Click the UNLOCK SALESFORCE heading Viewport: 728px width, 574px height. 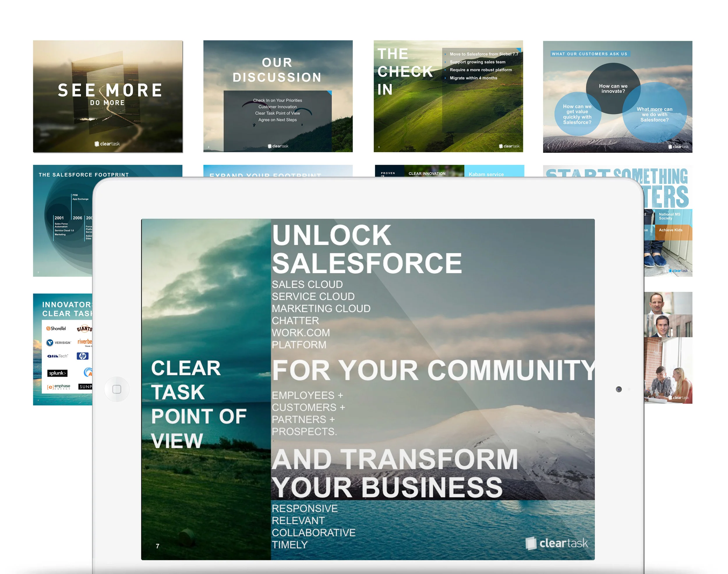(367, 249)
